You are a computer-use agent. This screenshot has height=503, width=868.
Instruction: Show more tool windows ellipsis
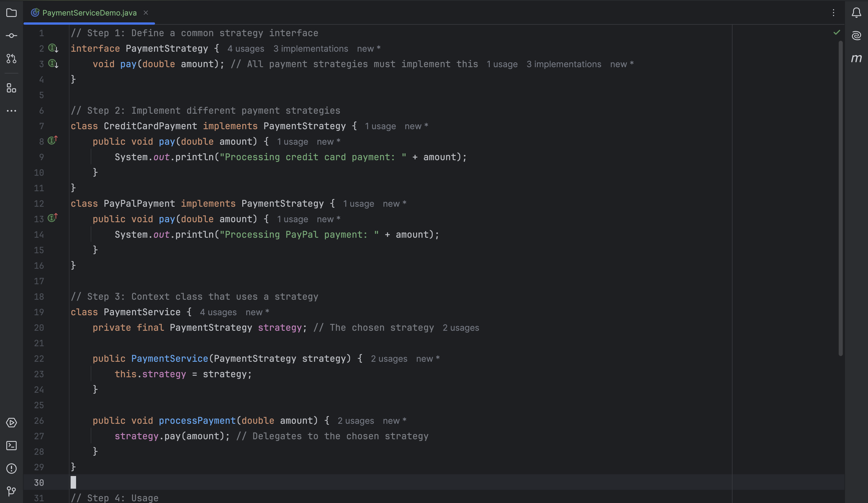click(11, 111)
